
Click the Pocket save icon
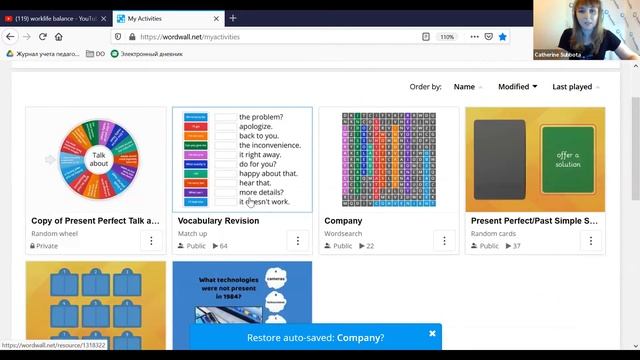click(489, 37)
